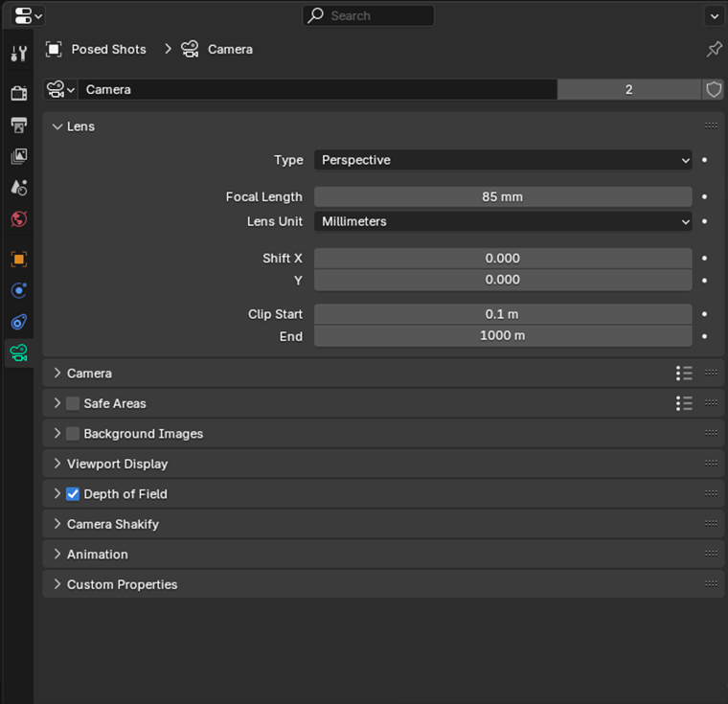
Task: Expand the Safe Areas panel
Action: tap(57, 403)
